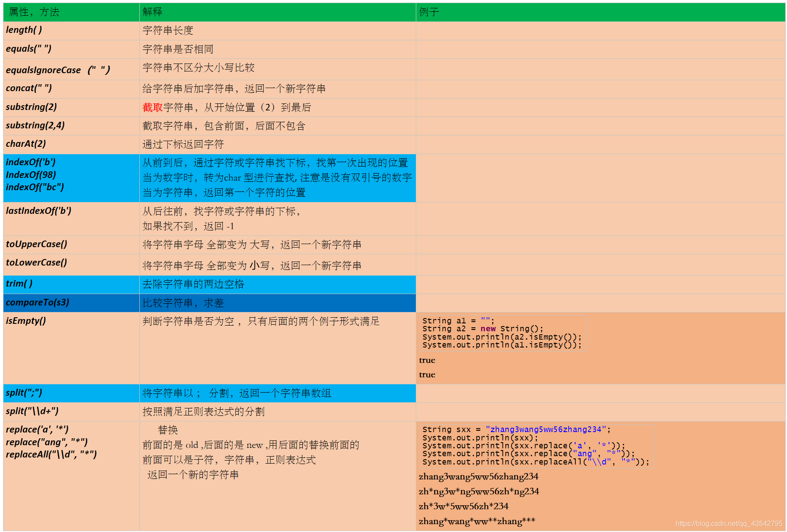This screenshot has width=787, height=532.
Task: Click the "replace('a', '*')" text
Action: [37, 429]
